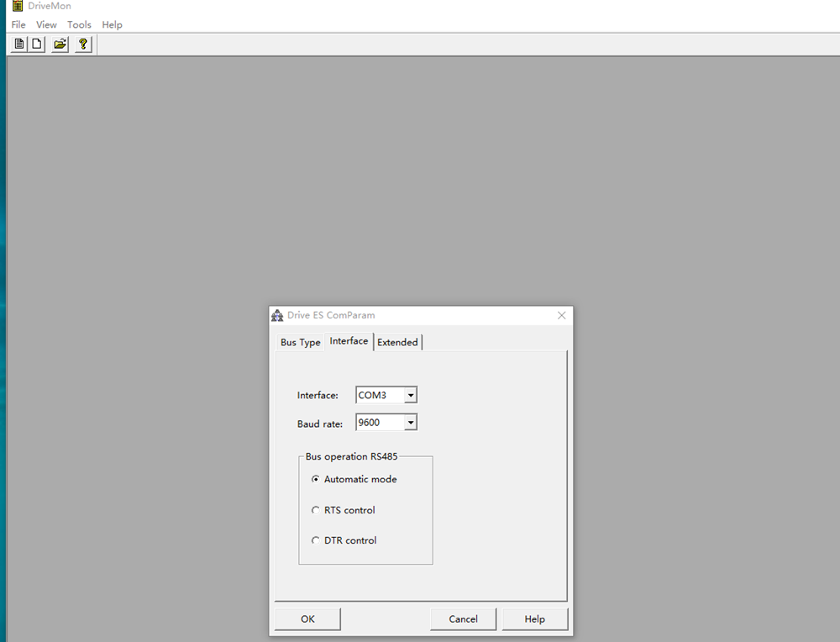840x642 pixels.
Task: Close the Drive ES ComParam dialog
Action: point(561,315)
